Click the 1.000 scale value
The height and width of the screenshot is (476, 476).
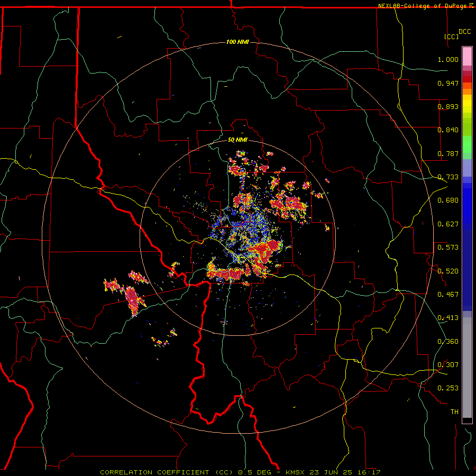448,59
